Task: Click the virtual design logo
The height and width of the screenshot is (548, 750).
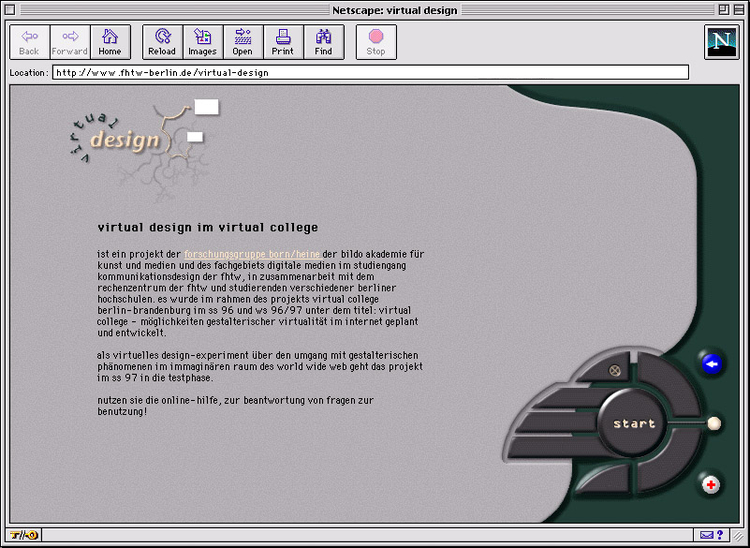Action: [143, 143]
